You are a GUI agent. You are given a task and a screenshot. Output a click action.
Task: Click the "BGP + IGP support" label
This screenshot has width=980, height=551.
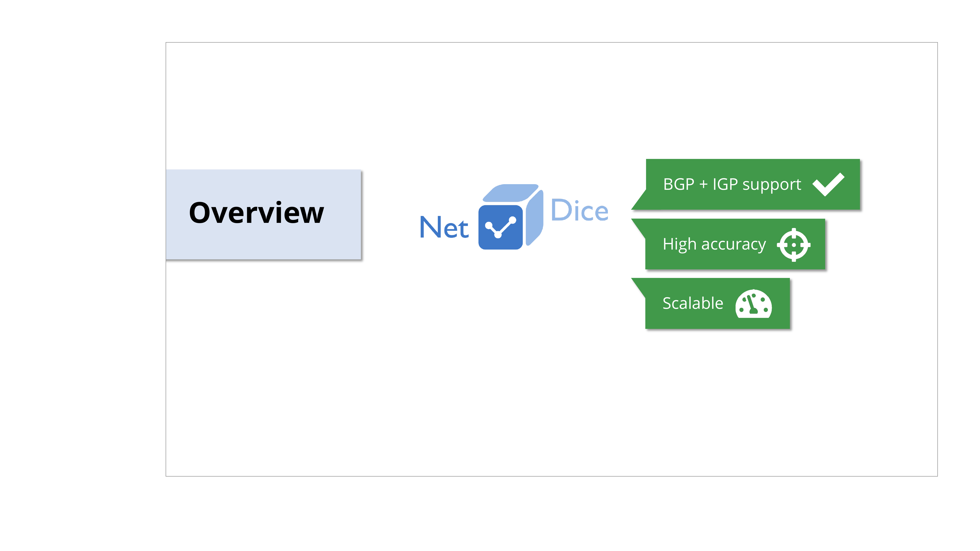pyautogui.click(x=732, y=185)
